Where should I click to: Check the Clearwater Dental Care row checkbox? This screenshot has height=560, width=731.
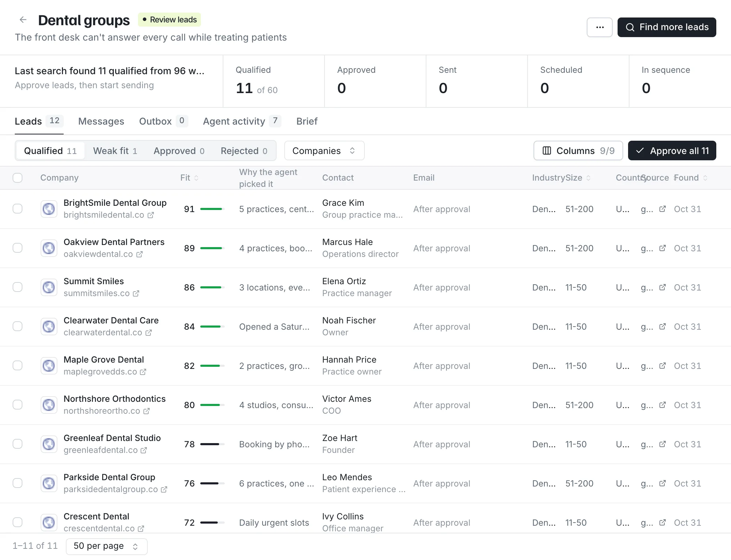coord(18,326)
